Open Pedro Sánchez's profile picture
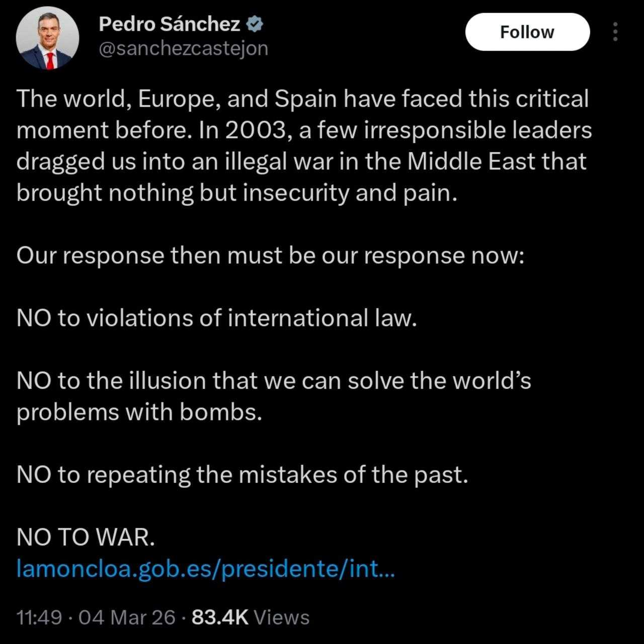 point(47,38)
